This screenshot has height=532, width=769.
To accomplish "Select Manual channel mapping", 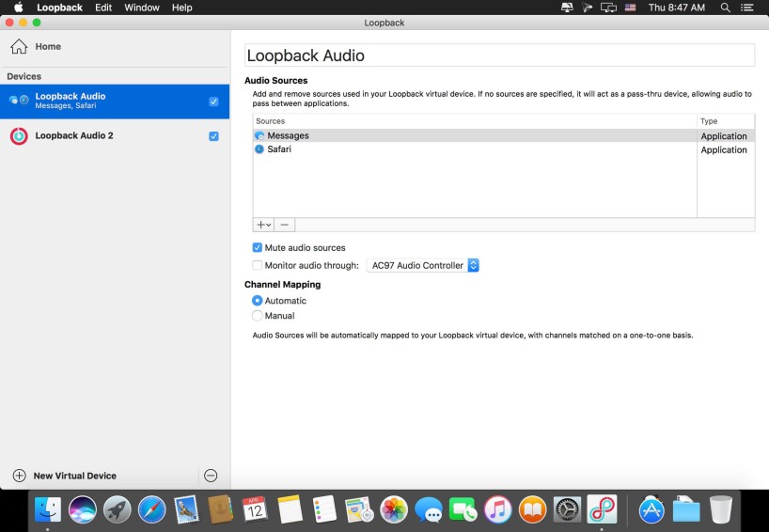I will pos(257,316).
